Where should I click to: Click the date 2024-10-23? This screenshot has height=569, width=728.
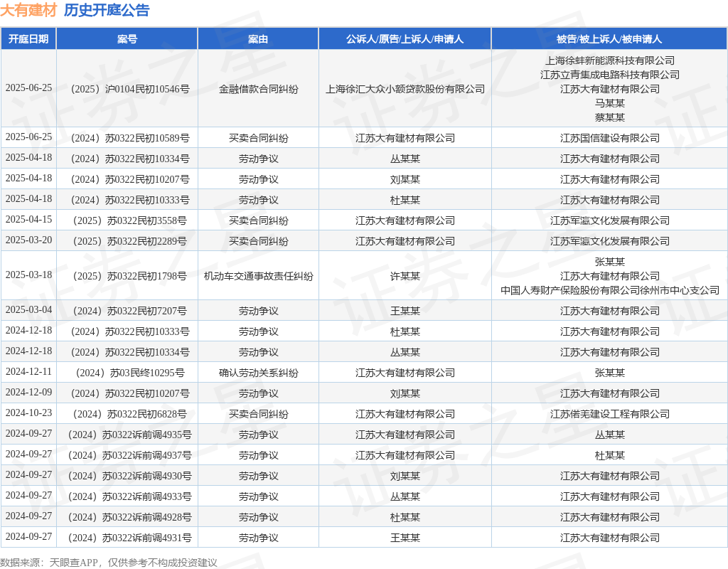(x=28, y=413)
